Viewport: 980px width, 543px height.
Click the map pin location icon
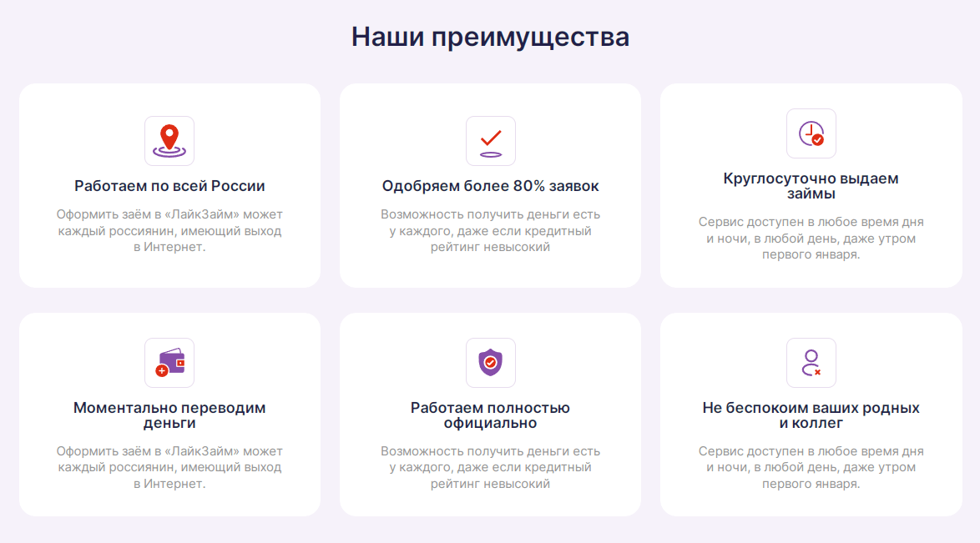tap(169, 141)
